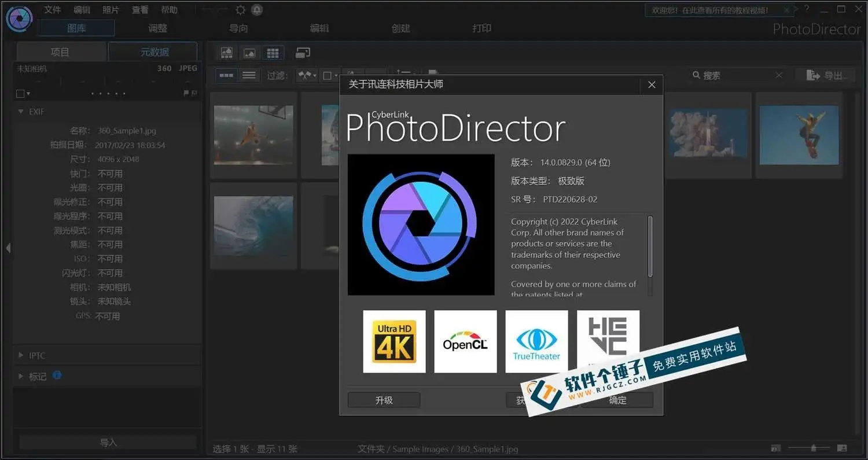868x460 pixels.
Task: Open the single photo viewer icon
Action: click(249, 53)
